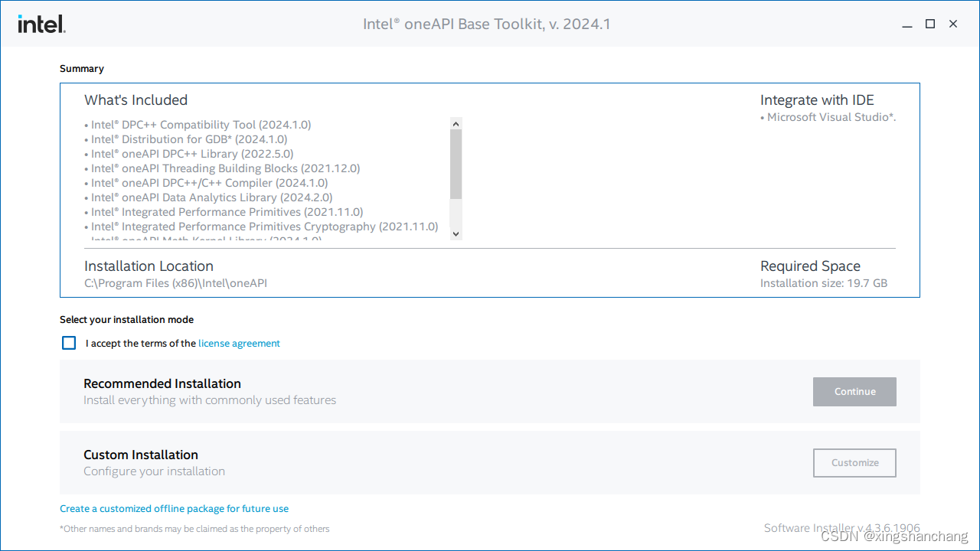Image resolution: width=980 pixels, height=551 pixels.
Task: Select Intel Distribution for GDB entry
Action: tap(185, 139)
